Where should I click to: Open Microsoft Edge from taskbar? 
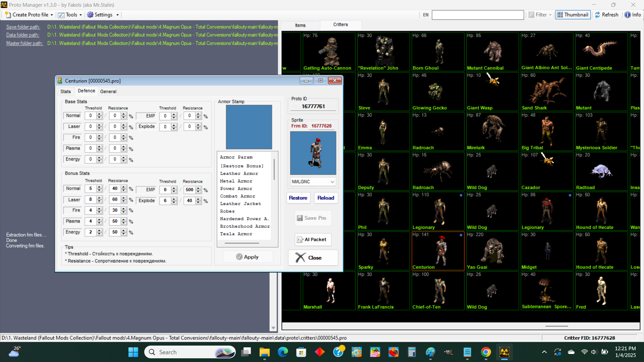283,352
